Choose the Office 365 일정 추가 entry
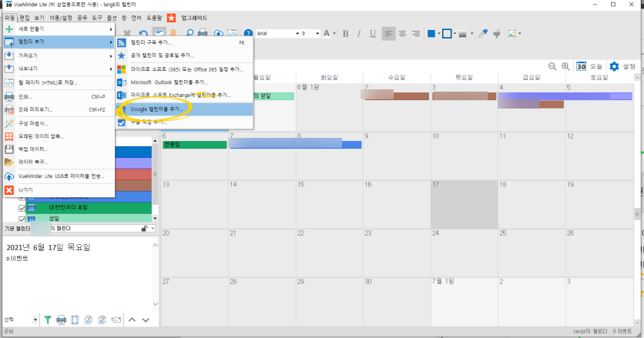Viewport: 644px width, 338px height. pos(184,69)
